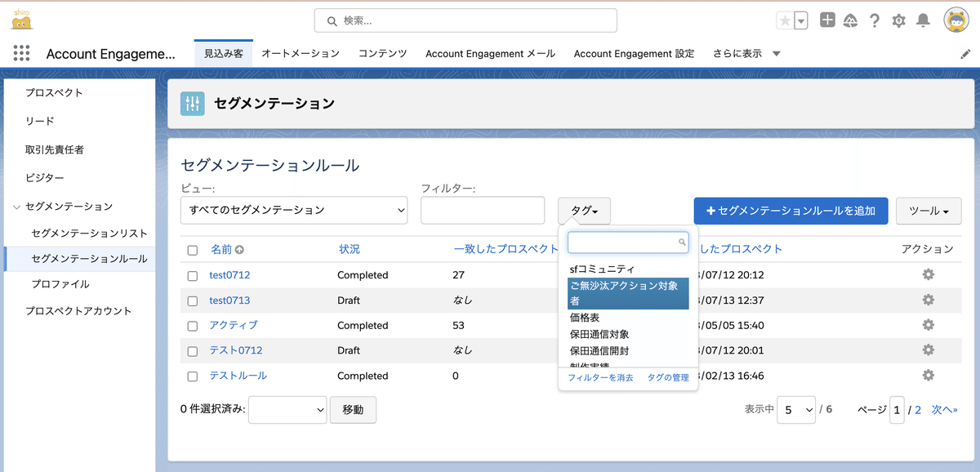980x472 pixels.
Task: Open セグメンテーションリスト in the sidebar
Action: (90, 234)
